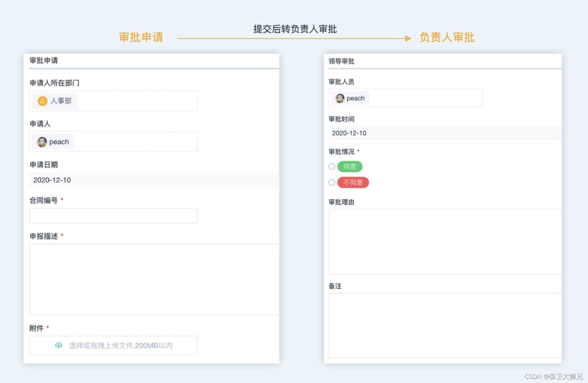Click the peach name in 审批人员
588x383 pixels.
pos(356,98)
